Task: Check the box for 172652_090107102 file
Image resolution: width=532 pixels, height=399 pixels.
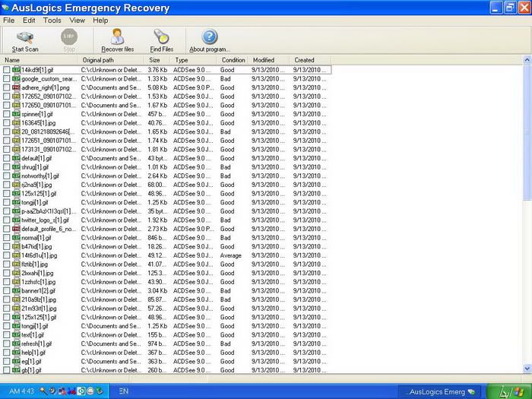Action: point(6,97)
